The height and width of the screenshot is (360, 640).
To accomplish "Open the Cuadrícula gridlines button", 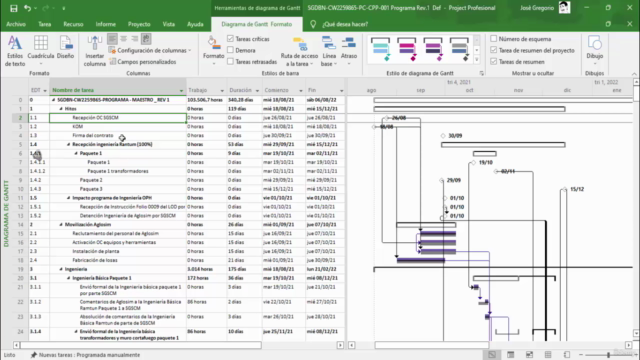I will (x=40, y=51).
